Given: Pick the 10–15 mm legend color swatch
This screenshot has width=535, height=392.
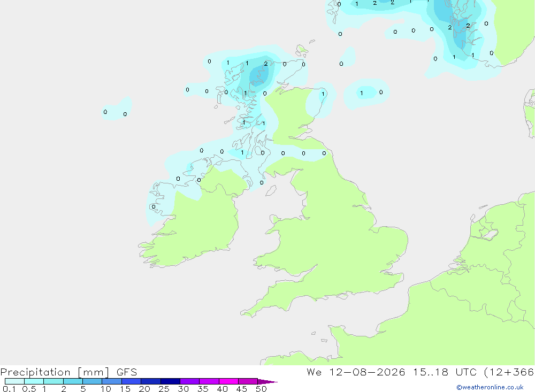Looking at the screenshot, I should pos(112,381).
